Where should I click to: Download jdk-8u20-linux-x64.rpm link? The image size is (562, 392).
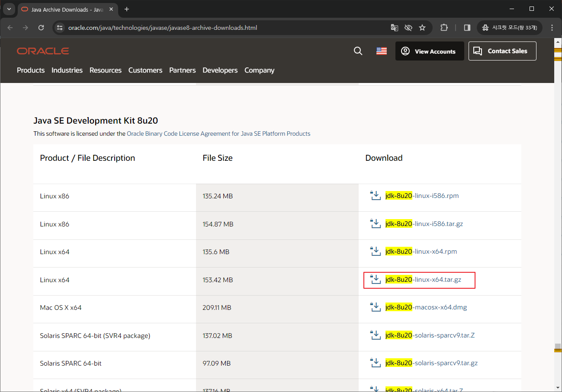421,252
